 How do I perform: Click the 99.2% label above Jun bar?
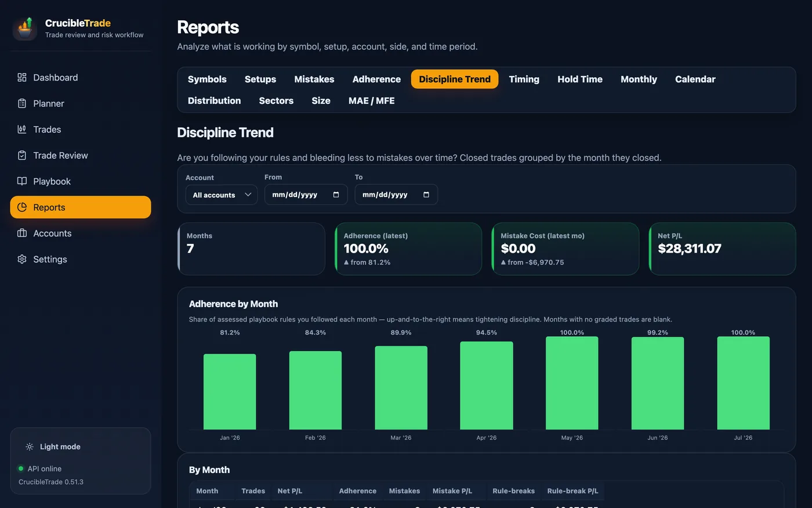pyautogui.click(x=658, y=333)
